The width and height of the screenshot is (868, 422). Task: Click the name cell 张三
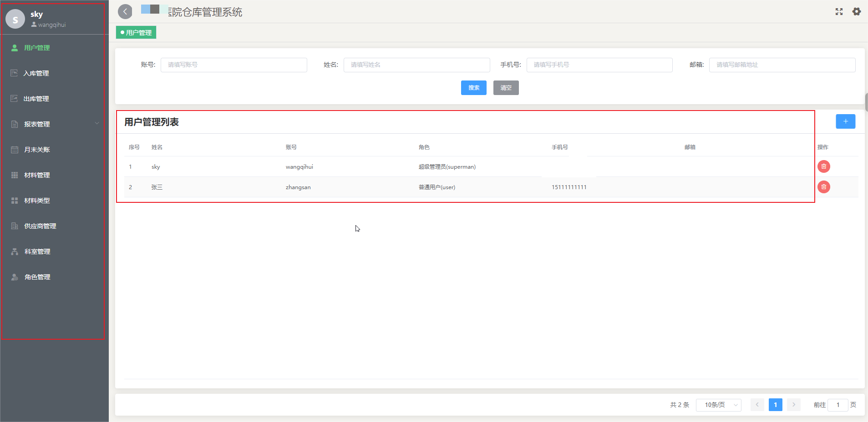(157, 187)
